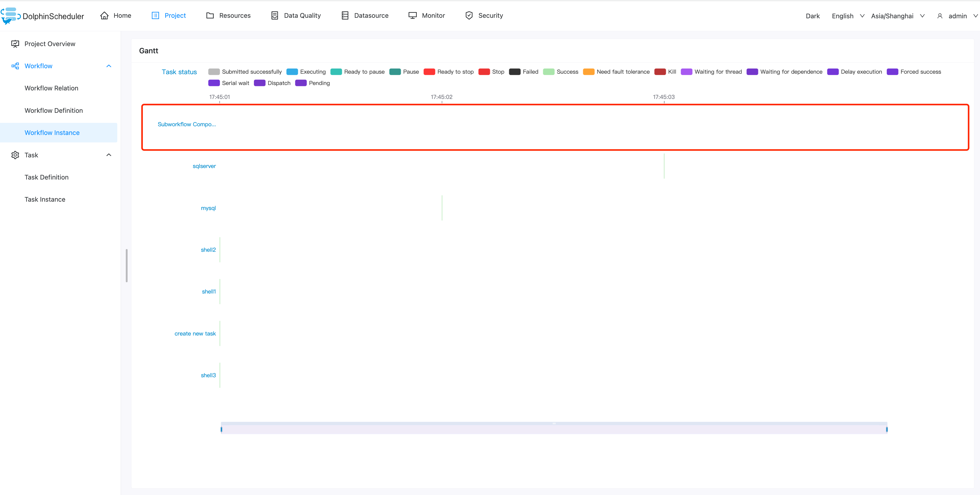Click the Subworkflow Compo... task label

point(186,124)
